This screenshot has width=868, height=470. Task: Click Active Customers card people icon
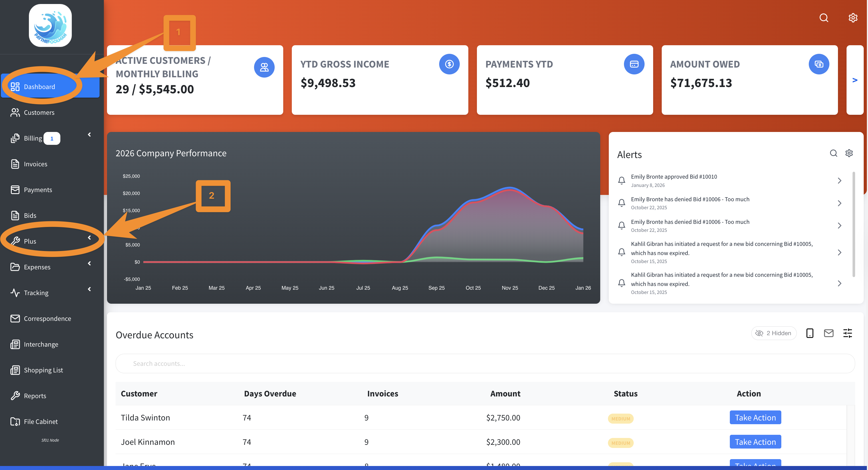[x=264, y=67]
